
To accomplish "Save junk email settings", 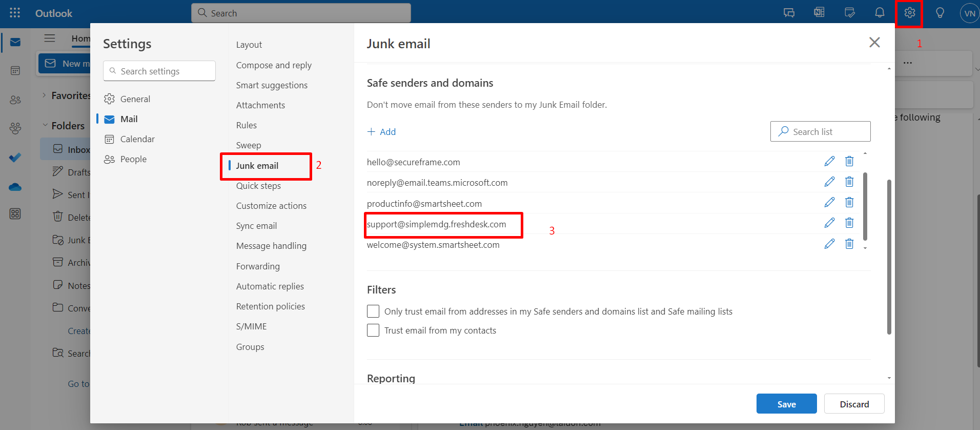I will 787,404.
